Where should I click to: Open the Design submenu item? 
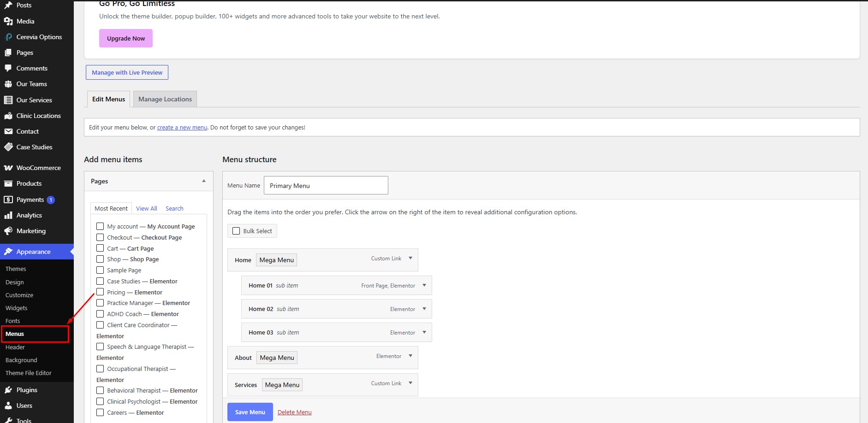15,282
